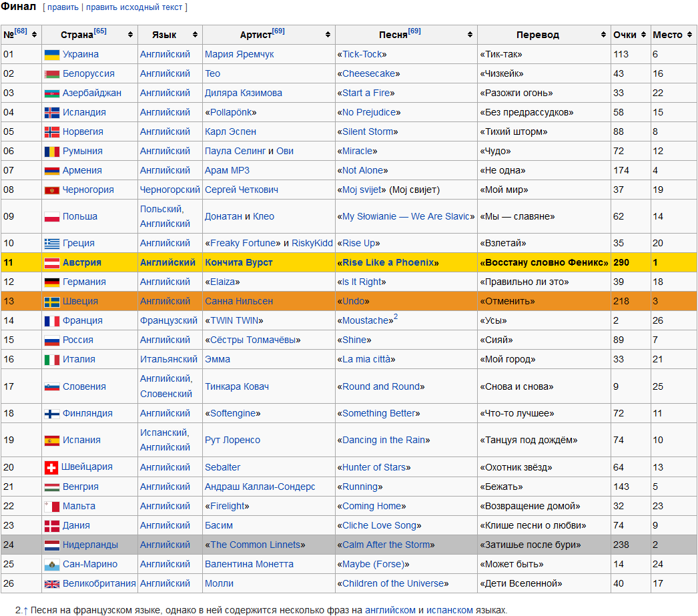
Task: Open Санна Нильсен artist link
Action: click(x=239, y=302)
